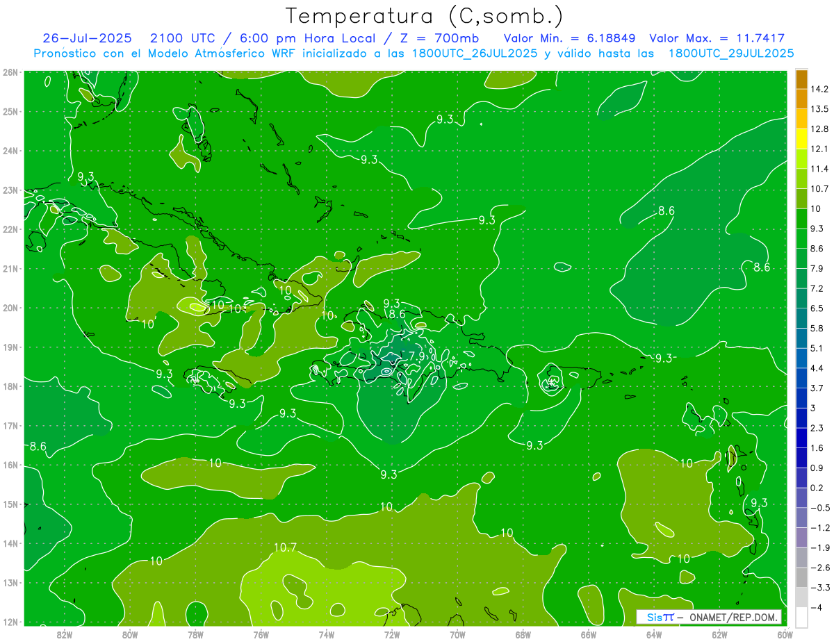Screen dimensions: 834x644
Task: Click the 7.9 contour label over Hispaniola
Action: (416, 356)
